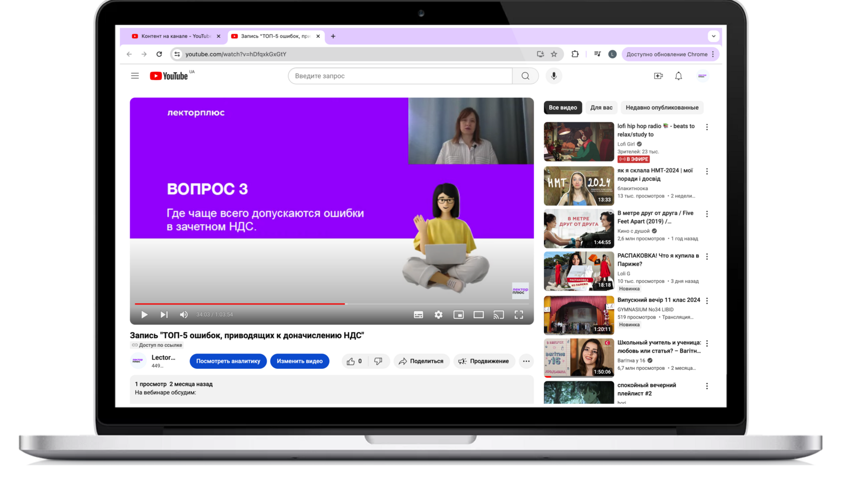Open the Lector channel name link
This screenshot has width=842, height=504.
point(163,357)
